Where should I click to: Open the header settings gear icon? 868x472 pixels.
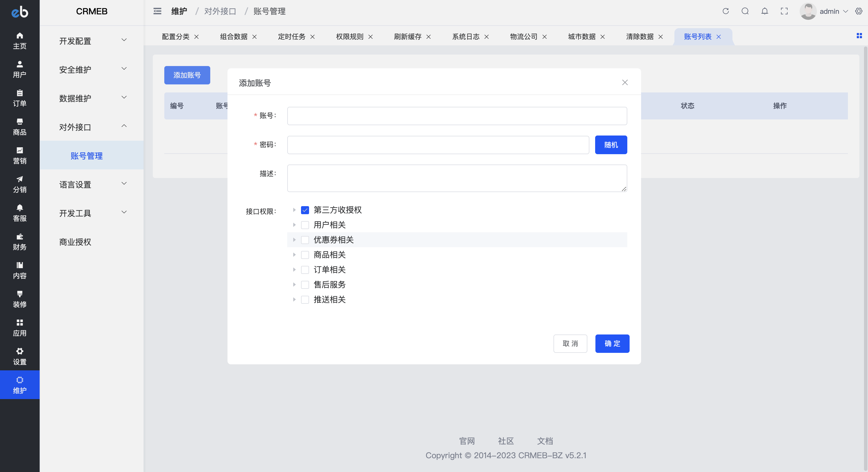[x=859, y=11]
